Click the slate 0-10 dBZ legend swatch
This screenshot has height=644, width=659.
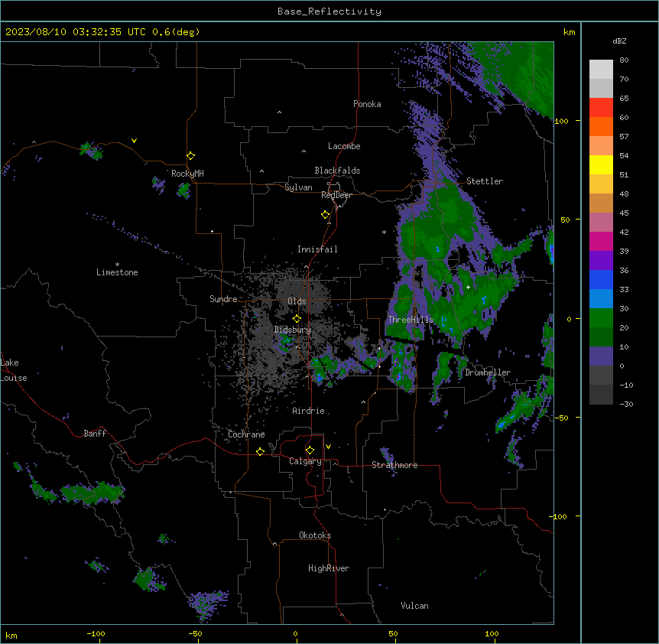[601, 356]
